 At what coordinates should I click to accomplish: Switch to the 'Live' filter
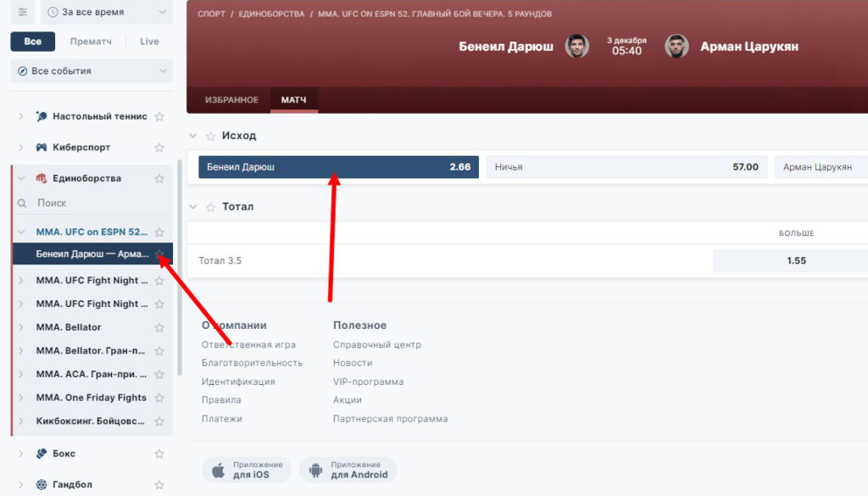[149, 42]
